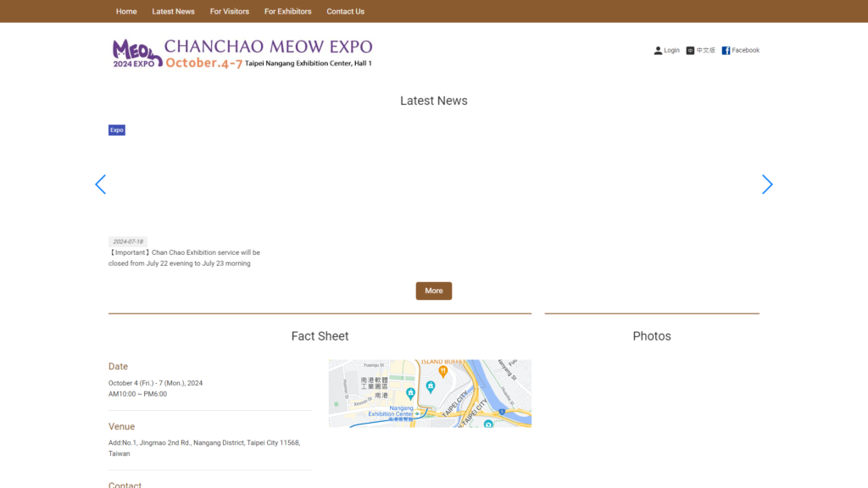This screenshot has height=488, width=868.
Task: Click the Login user icon
Action: click(658, 50)
